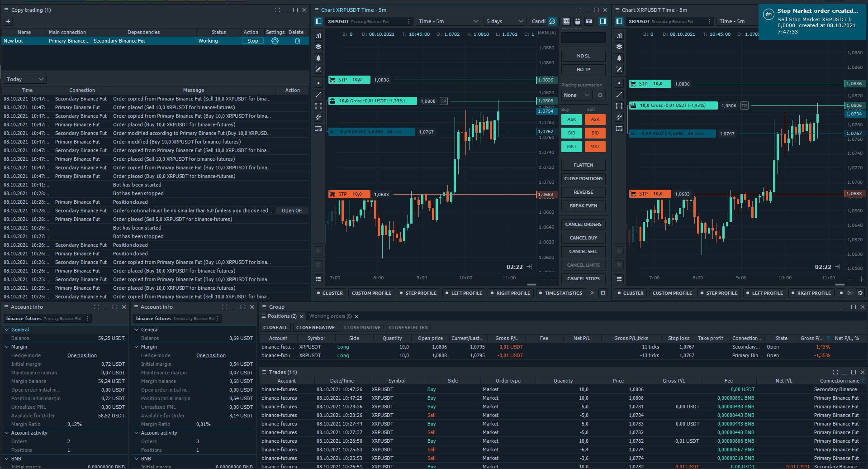Select rectangle tool in primary chart
868x469 pixels.
coord(318,106)
